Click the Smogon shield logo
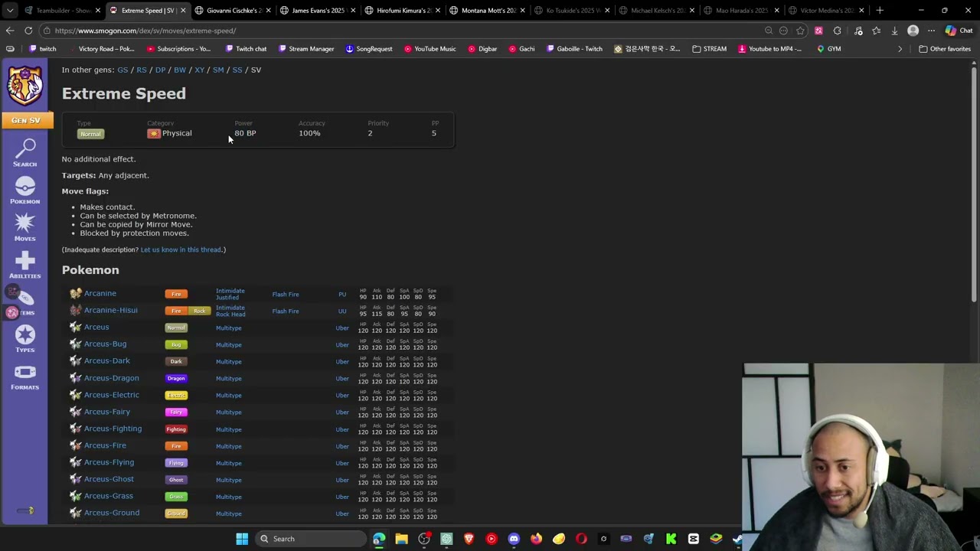 (24, 85)
